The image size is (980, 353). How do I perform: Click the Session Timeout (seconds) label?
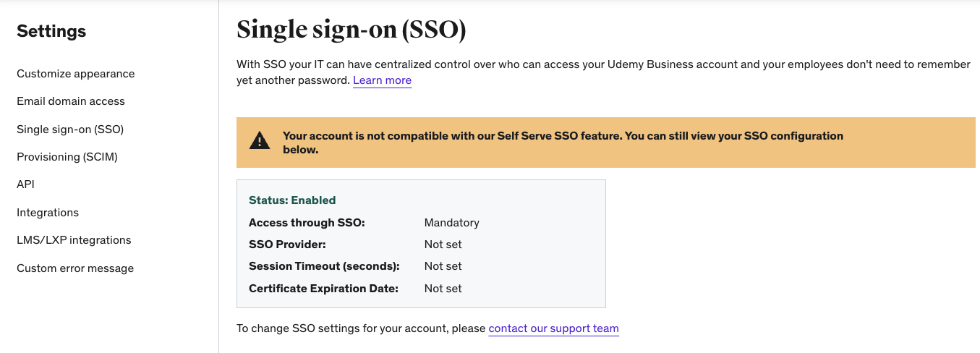(324, 266)
